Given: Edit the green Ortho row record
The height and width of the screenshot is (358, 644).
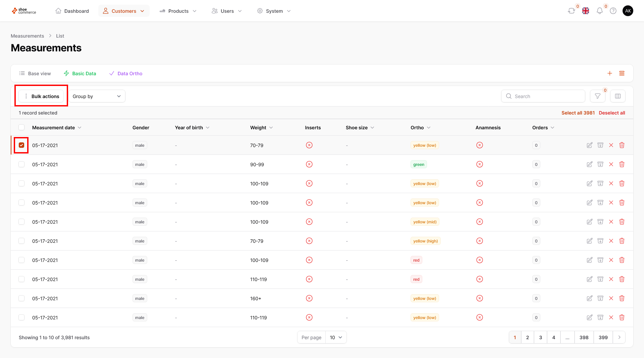Looking at the screenshot, I should (x=589, y=165).
